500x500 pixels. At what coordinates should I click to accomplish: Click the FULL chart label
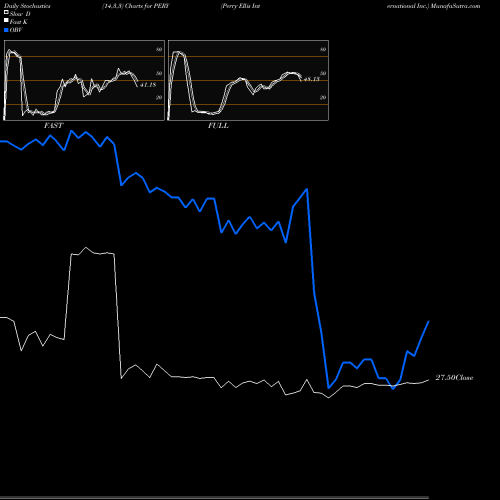[218, 125]
